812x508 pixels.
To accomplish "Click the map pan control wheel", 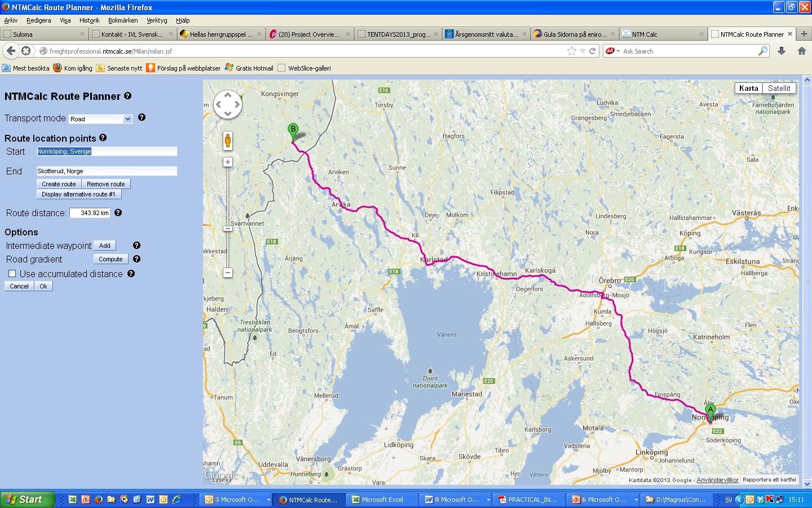I will coord(228,104).
